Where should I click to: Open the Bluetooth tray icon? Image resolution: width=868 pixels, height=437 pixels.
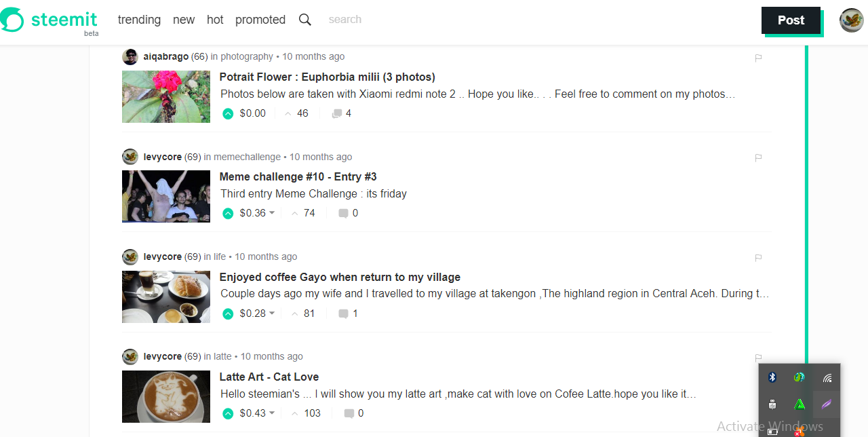[x=772, y=377]
